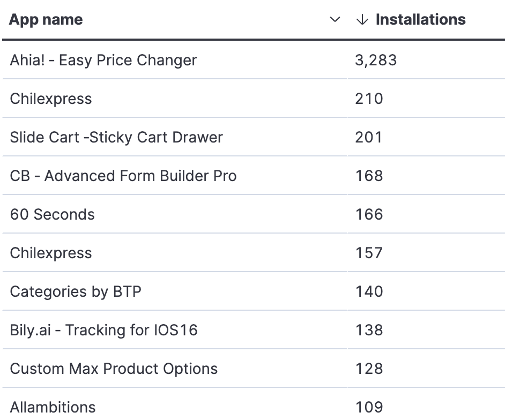505x420 pixels.
Task: Click the first Chilexpress app name
Action: point(51,99)
